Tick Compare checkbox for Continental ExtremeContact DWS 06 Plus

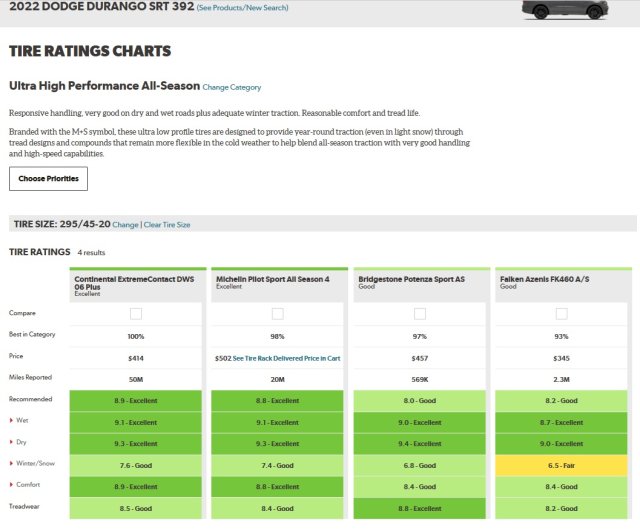[136, 313]
